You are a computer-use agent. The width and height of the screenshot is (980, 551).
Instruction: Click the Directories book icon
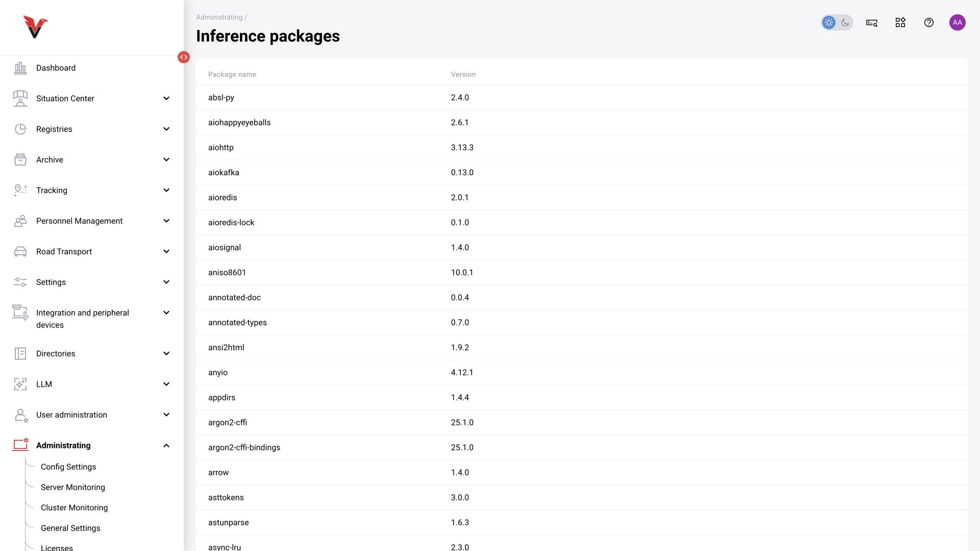coord(20,354)
